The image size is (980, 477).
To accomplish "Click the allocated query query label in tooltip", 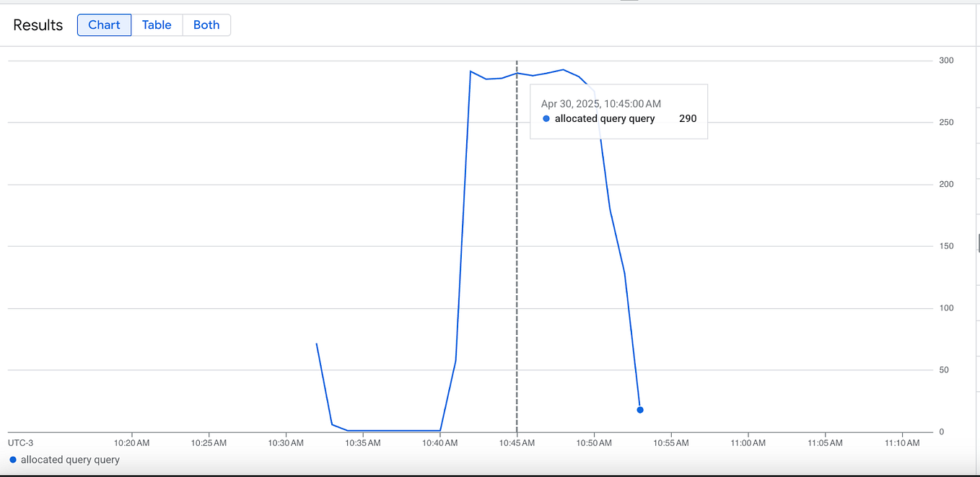I will (x=605, y=118).
